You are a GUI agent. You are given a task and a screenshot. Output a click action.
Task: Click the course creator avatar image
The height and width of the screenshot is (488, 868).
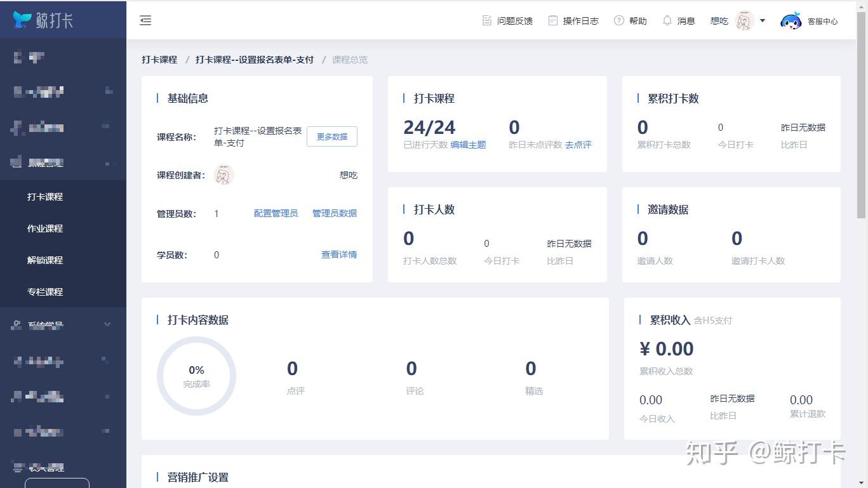(x=224, y=175)
